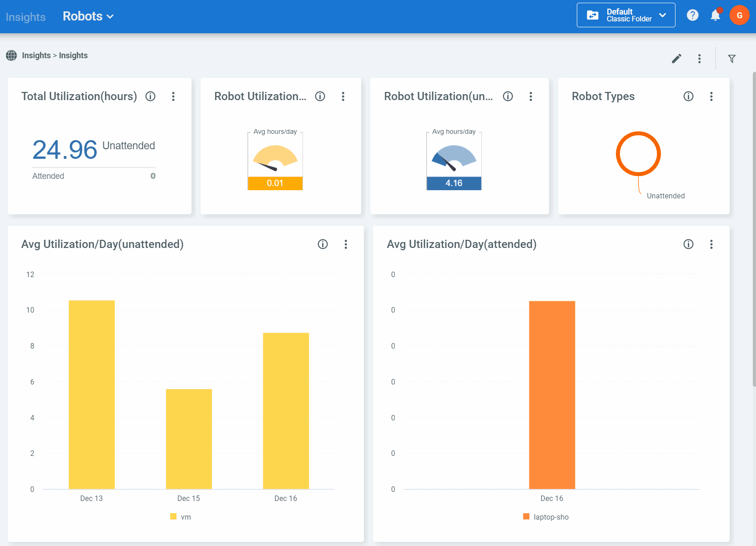Open the Default Classic Folder selector
This screenshot has width=756, height=546.
click(x=626, y=15)
